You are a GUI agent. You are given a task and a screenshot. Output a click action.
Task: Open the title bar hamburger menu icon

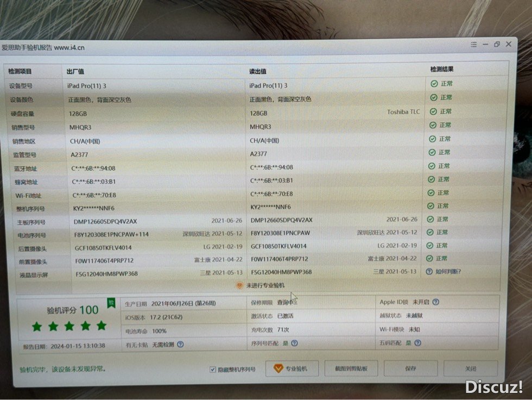(x=473, y=45)
